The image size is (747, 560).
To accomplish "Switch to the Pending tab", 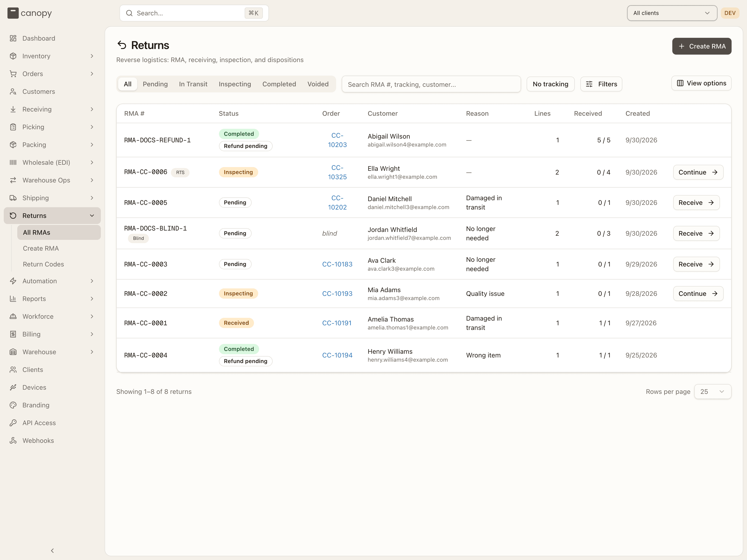I will (155, 84).
